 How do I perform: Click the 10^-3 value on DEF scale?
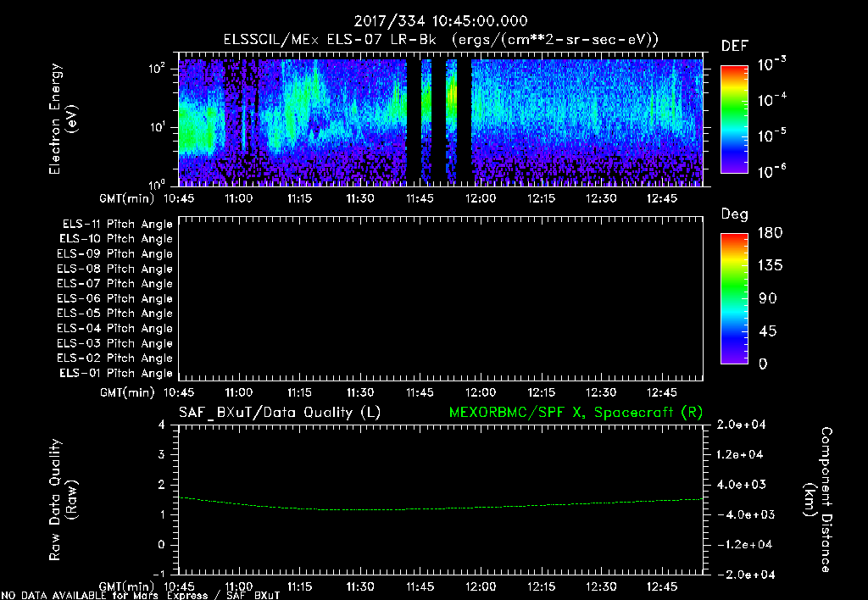click(772, 64)
